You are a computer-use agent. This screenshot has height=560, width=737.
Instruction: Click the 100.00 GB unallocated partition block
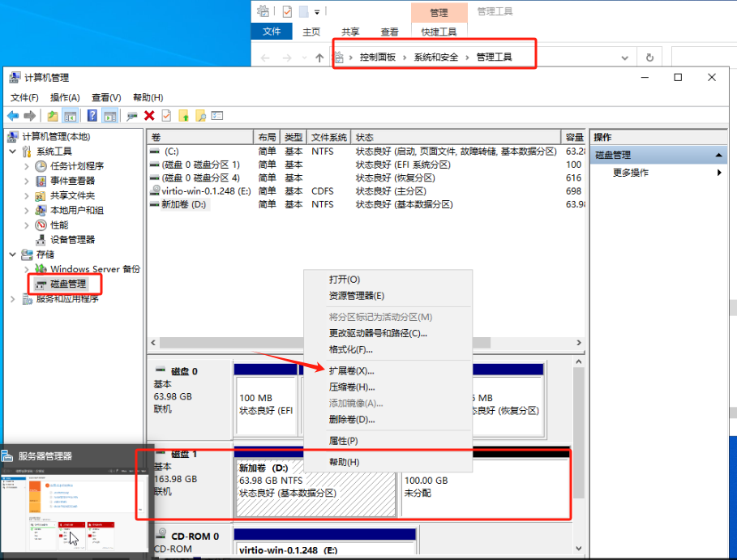click(x=483, y=486)
